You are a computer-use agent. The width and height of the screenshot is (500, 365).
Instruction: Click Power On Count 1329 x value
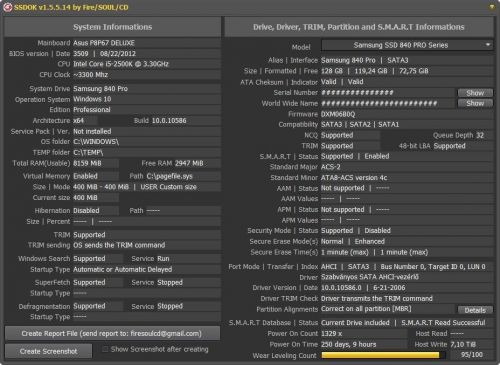click(x=331, y=334)
